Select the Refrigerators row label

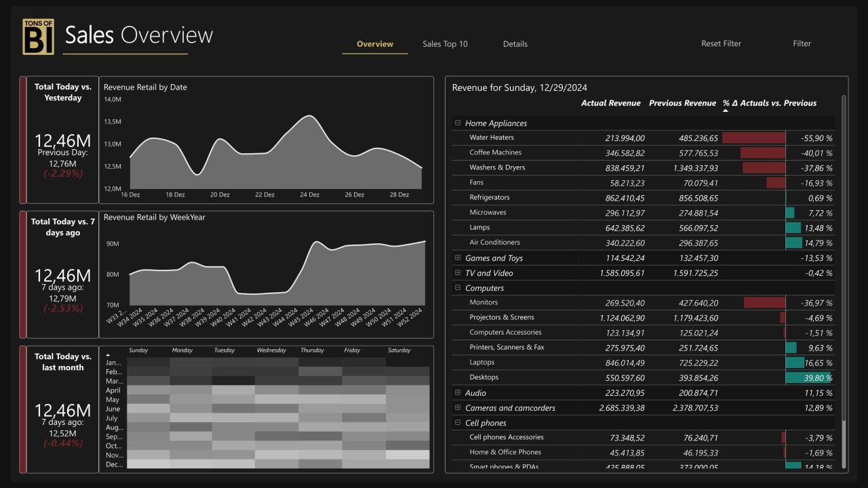coord(490,197)
